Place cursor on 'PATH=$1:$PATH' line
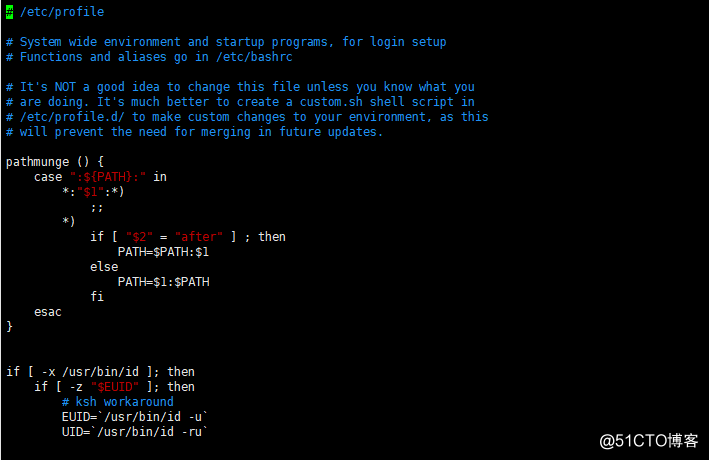The width and height of the screenshot is (709, 460). point(163,282)
